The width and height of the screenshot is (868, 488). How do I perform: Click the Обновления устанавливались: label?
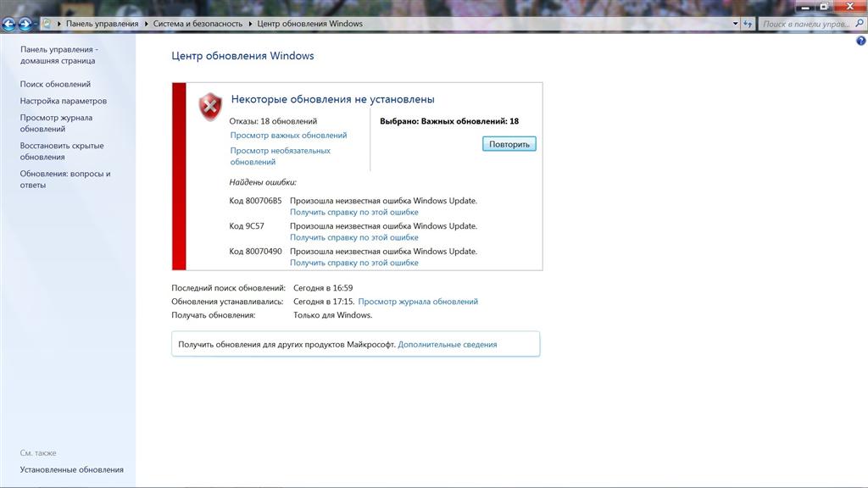point(227,302)
